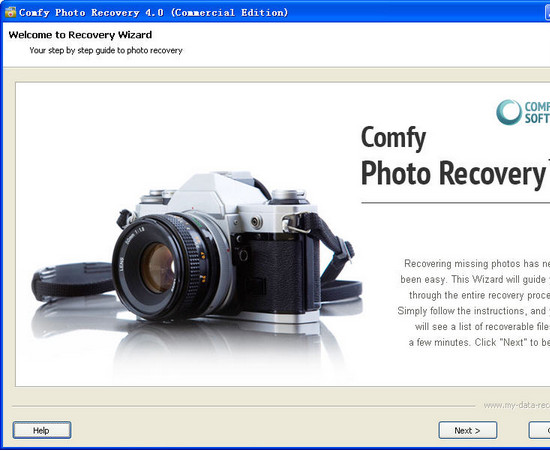Click the Photo Recovery product title text

(454, 174)
